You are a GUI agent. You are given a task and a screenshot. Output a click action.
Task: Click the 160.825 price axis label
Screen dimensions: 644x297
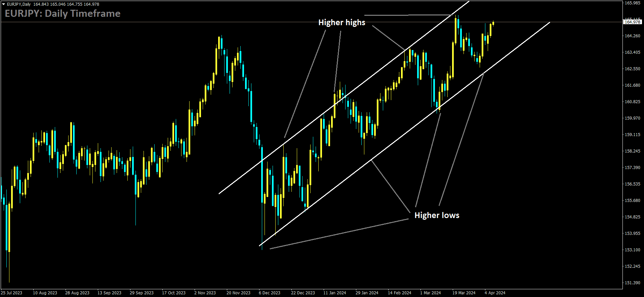click(632, 102)
